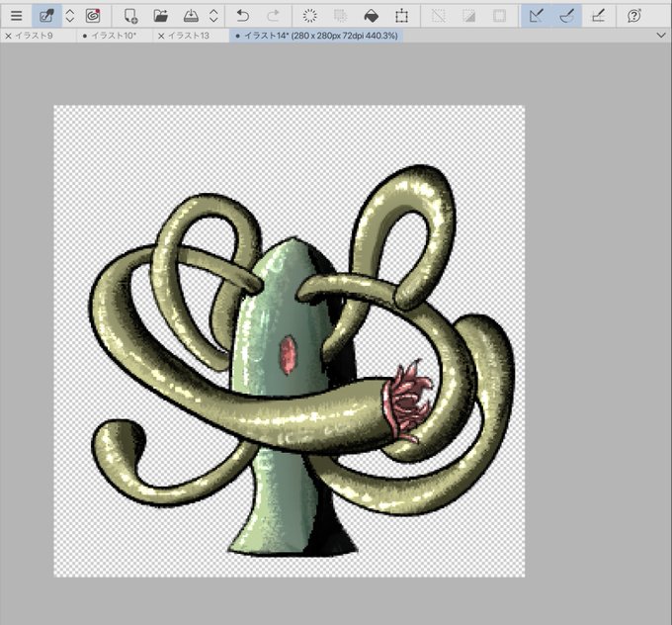Close the イラスト13 tab

click(x=161, y=36)
